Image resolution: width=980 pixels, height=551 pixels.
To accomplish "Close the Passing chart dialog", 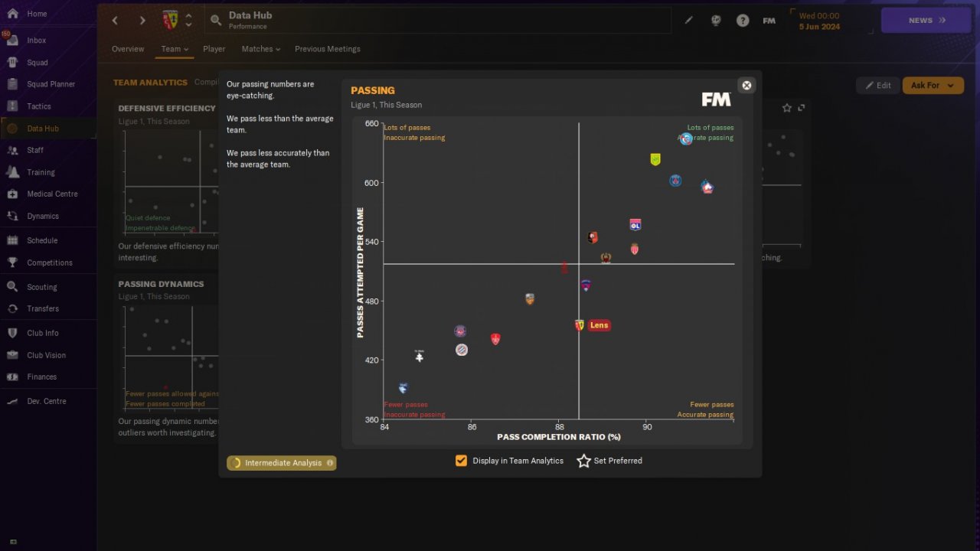I will pyautogui.click(x=747, y=85).
